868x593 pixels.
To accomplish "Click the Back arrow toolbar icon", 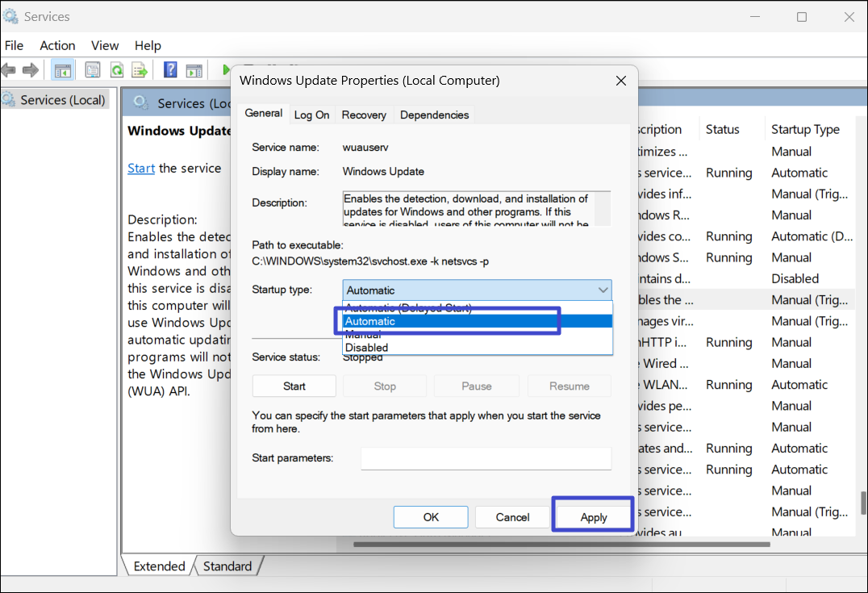I will 9,70.
